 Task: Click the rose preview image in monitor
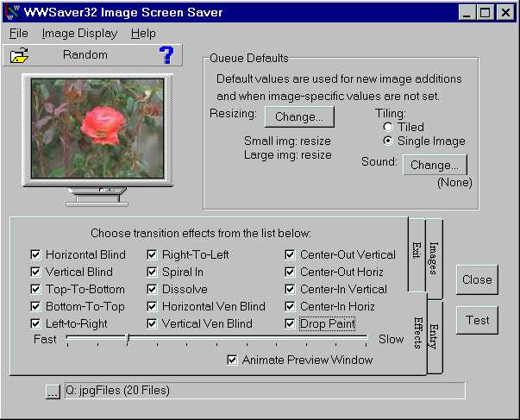click(x=97, y=129)
